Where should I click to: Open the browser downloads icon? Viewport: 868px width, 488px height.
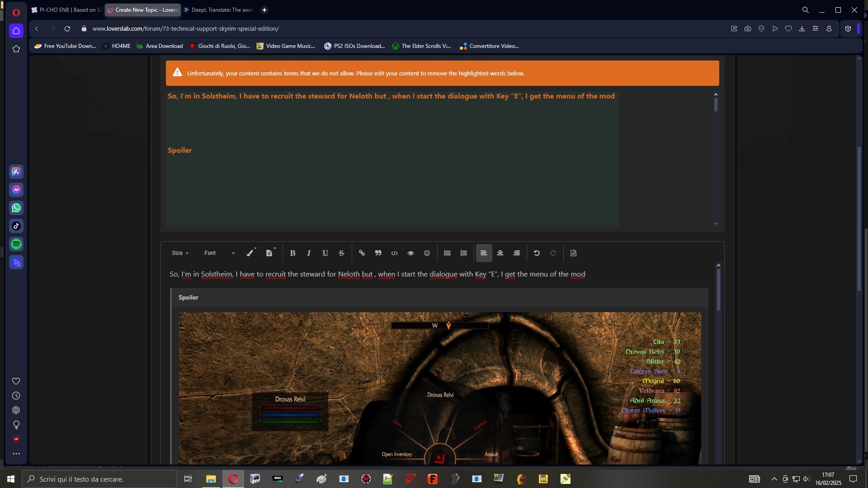(x=802, y=28)
